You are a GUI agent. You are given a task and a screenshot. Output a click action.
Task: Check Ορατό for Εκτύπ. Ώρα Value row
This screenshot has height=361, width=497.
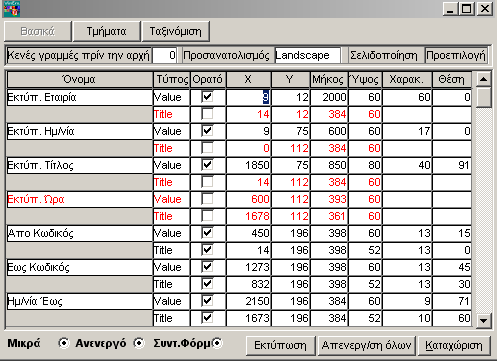click(x=207, y=199)
